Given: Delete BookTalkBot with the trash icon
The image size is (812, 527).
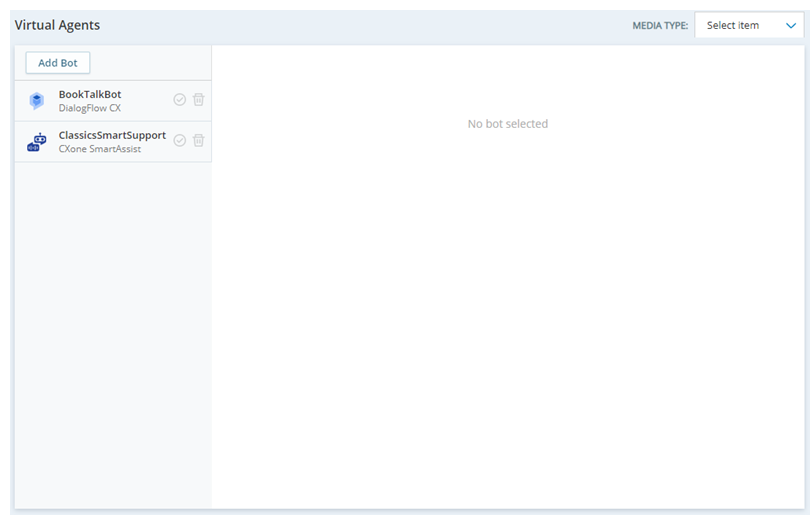Looking at the screenshot, I should click(x=198, y=99).
